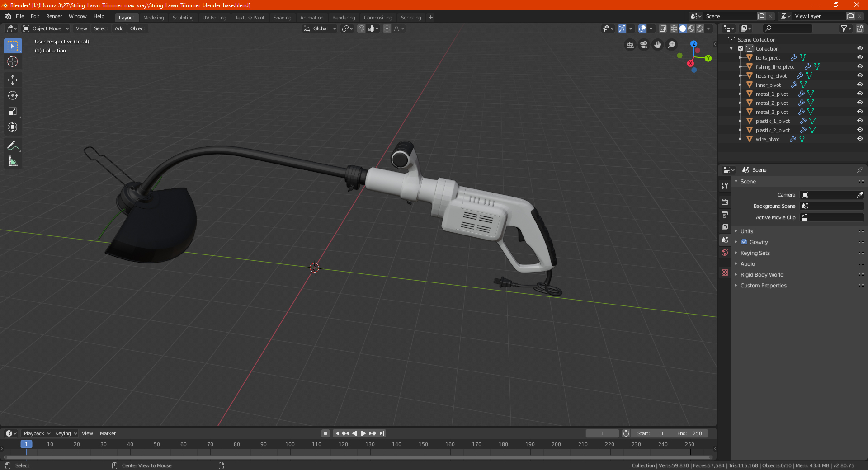Viewport: 868px width, 470px height.
Task: Click the outliner search field
Action: click(x=787, y=28)
